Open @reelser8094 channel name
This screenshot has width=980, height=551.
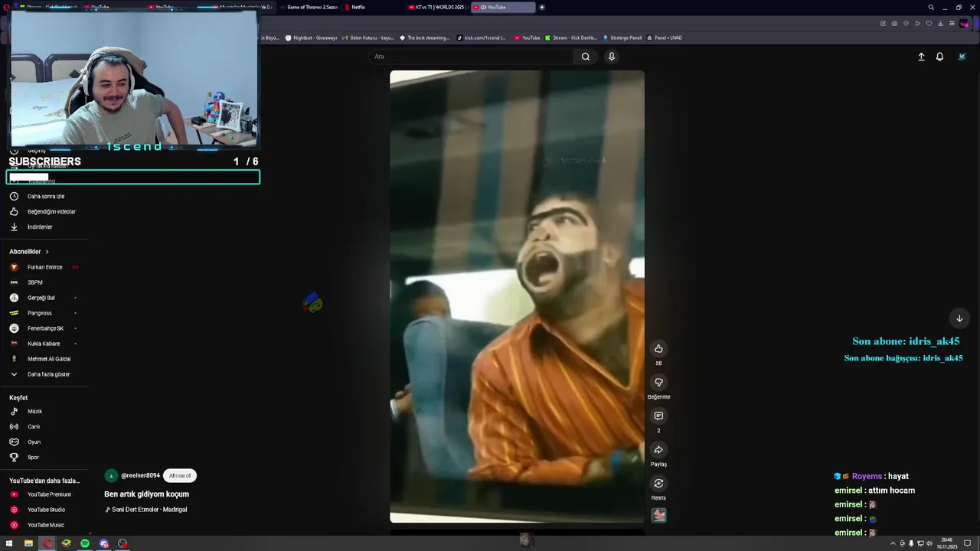click(140, 476)
